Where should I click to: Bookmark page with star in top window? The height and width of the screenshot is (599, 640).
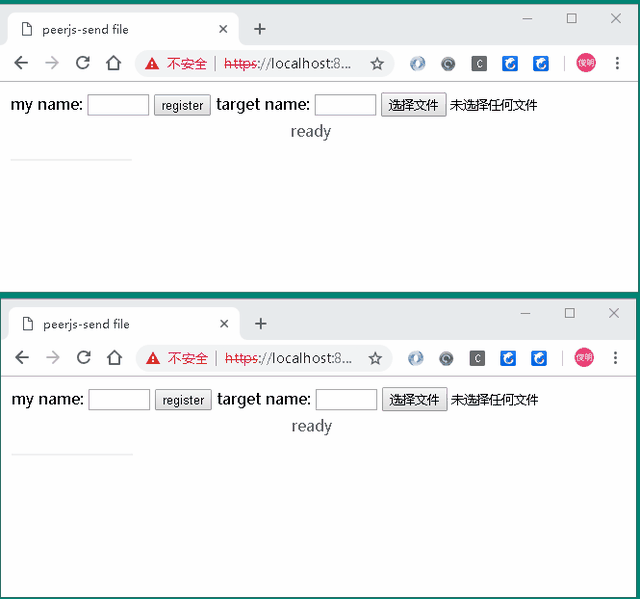pos(377,63)
